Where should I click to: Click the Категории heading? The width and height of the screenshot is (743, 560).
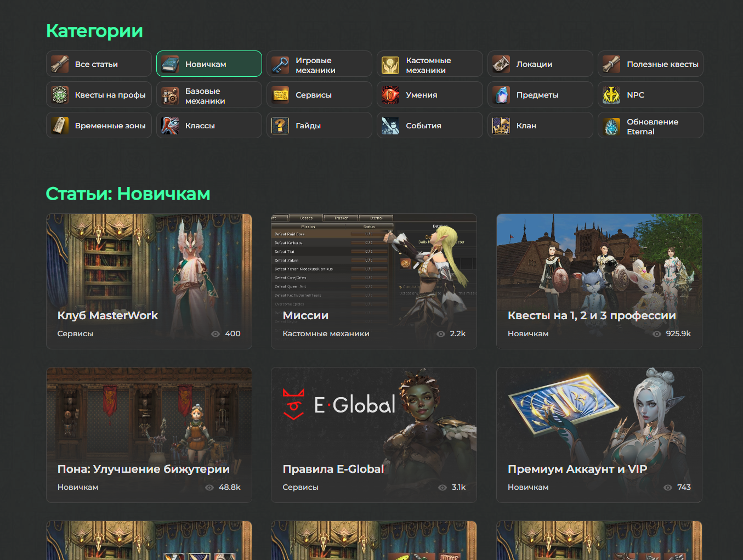coord(94,31)
